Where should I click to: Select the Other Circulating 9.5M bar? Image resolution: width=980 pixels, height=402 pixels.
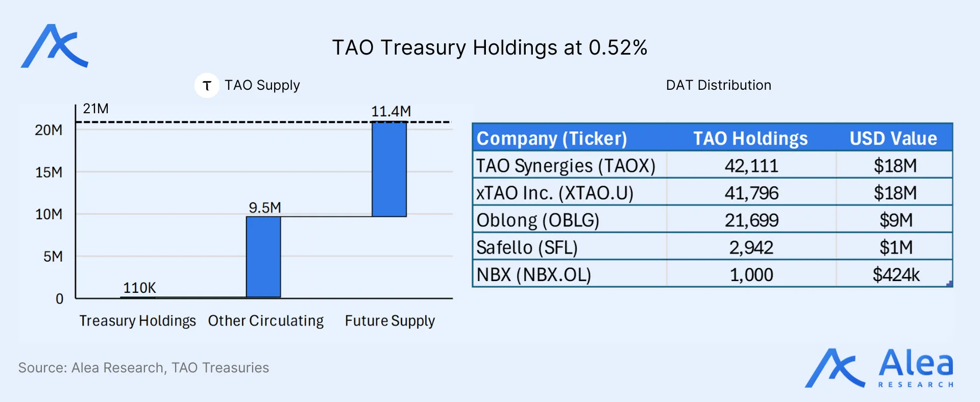click(x=263, y=257)
